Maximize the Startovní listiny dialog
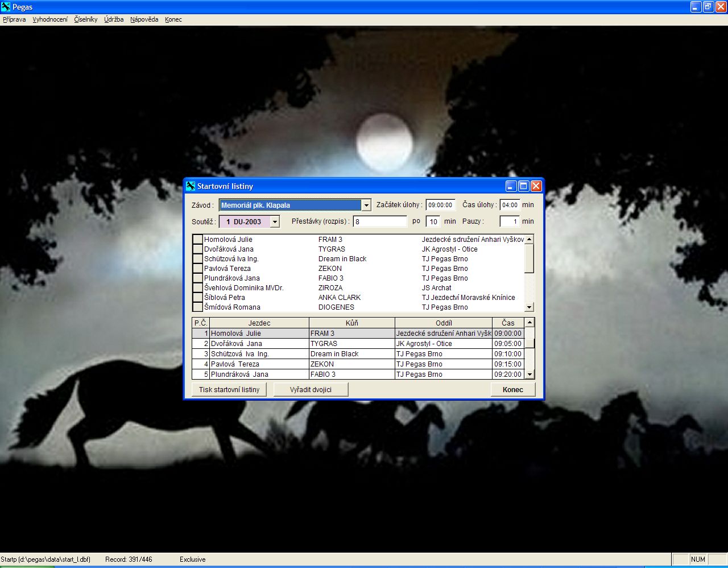The width and height of the screenshot is (728, 568). 523,186
